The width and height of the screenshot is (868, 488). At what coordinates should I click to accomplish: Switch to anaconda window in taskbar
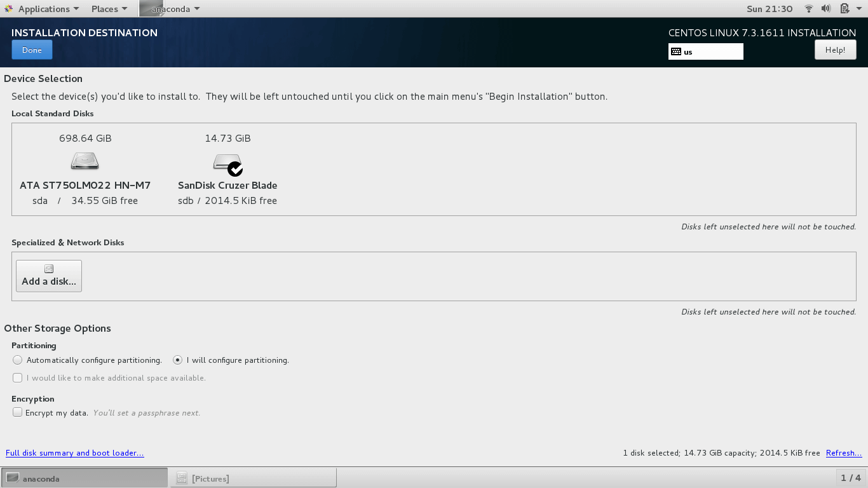[85, 478]
